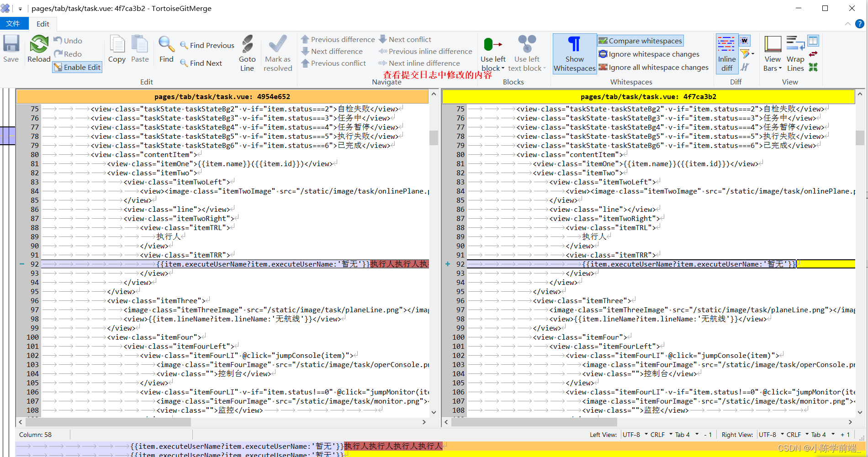
Task: Open the 文件 menu tab
Action: pyautogui.click(x=14, y=24)
